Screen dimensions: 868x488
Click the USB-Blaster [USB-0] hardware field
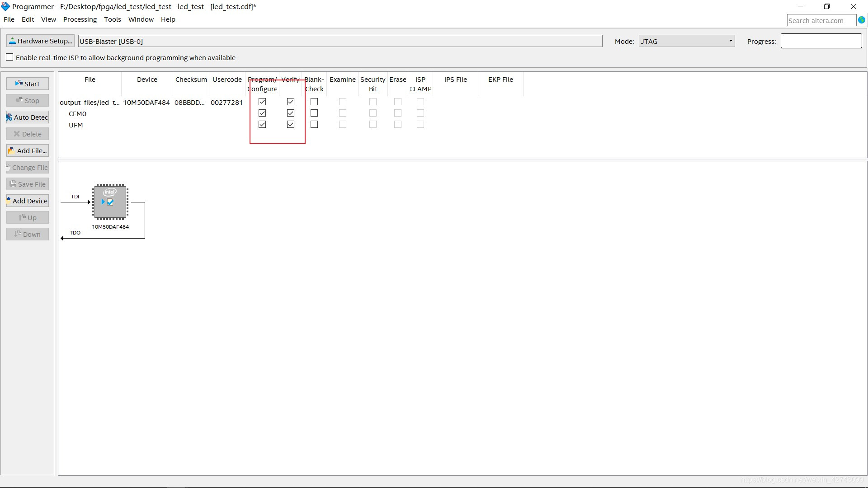coord(340,41)
